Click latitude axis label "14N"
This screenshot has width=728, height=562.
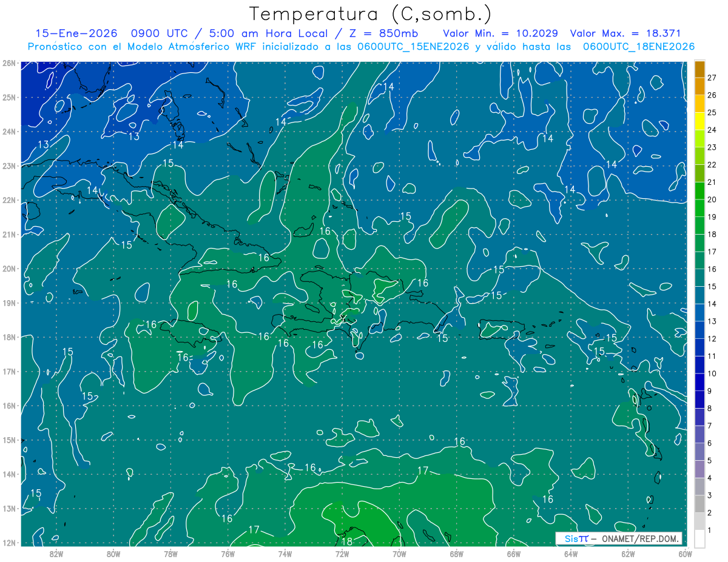8,474
